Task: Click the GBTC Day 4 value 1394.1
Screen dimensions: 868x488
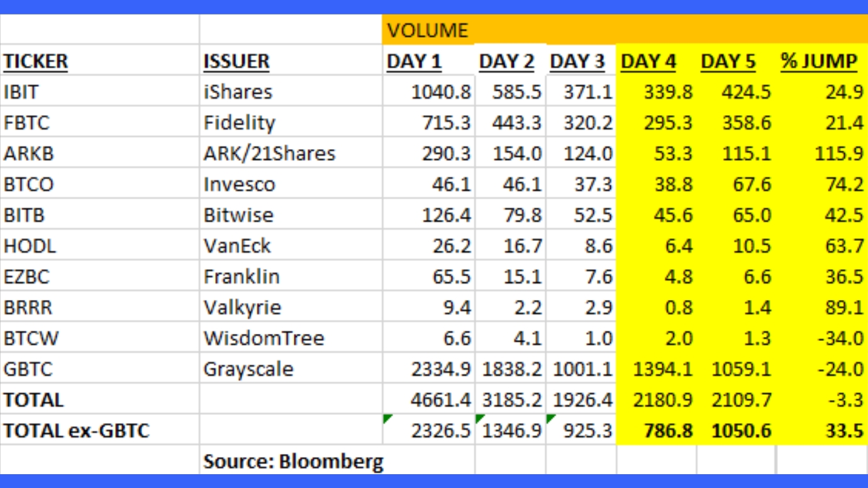Action: [663, 369]
